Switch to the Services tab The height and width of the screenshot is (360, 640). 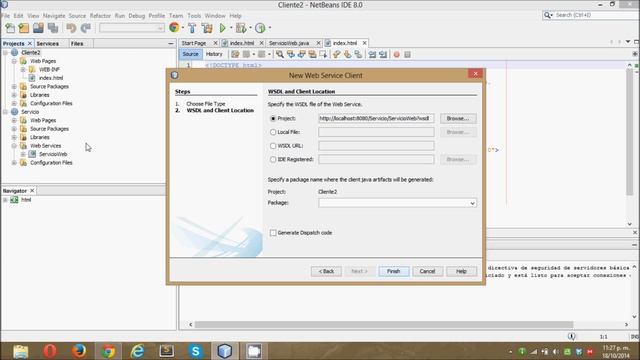point(47,43)
